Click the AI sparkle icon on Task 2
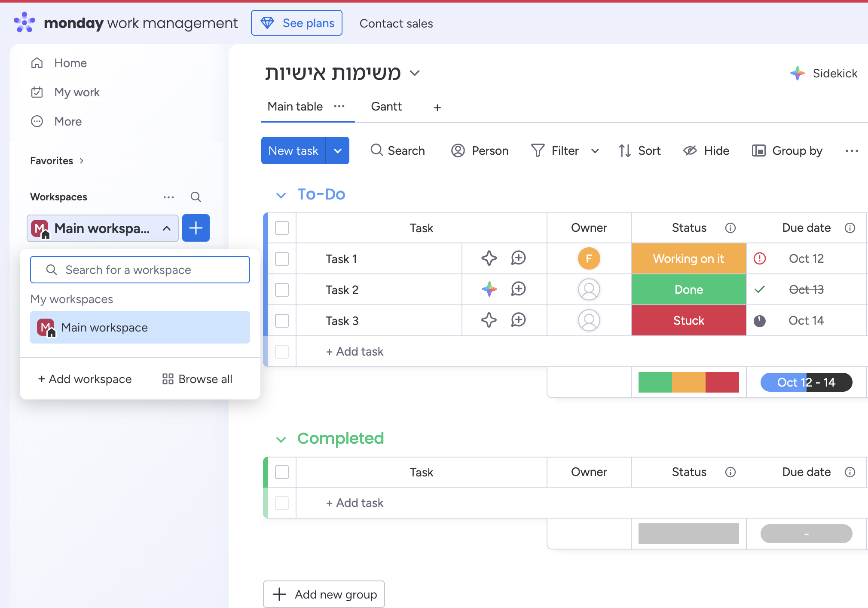 pos(489,289)
